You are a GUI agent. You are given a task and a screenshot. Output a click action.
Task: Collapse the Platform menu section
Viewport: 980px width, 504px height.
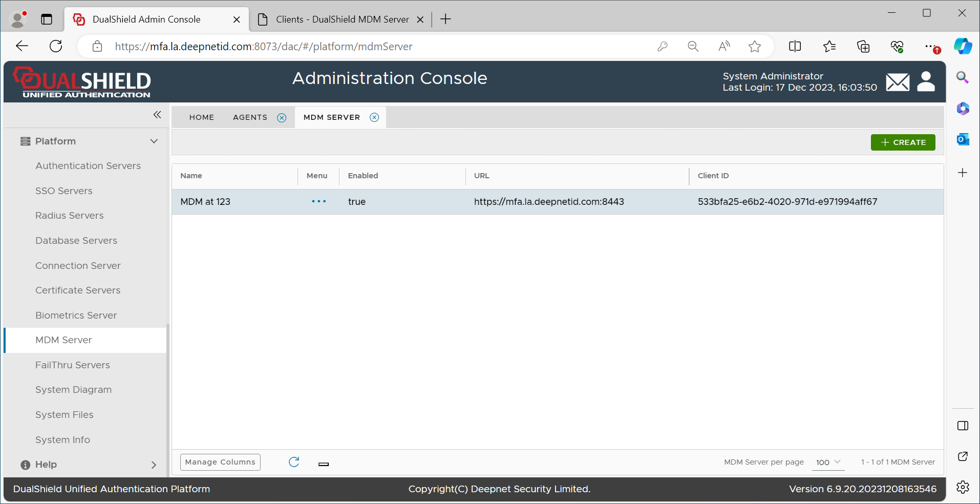tap(154, 141)
